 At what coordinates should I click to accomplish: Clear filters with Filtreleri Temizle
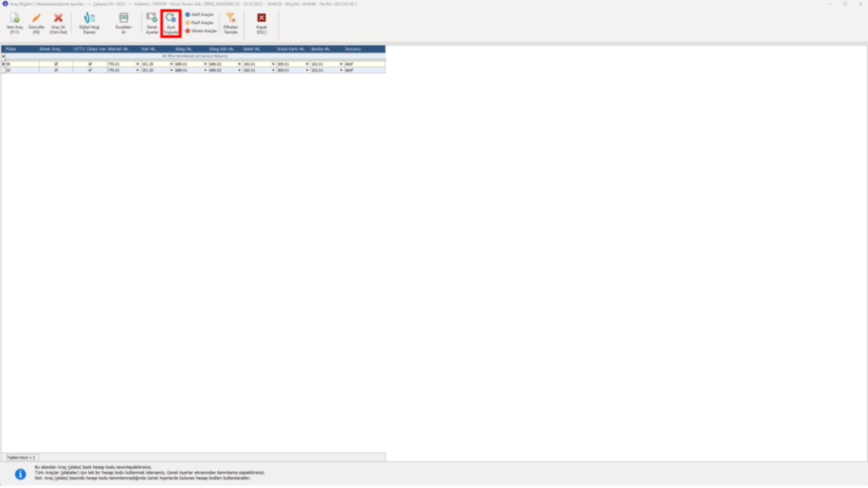click(231, 24)
